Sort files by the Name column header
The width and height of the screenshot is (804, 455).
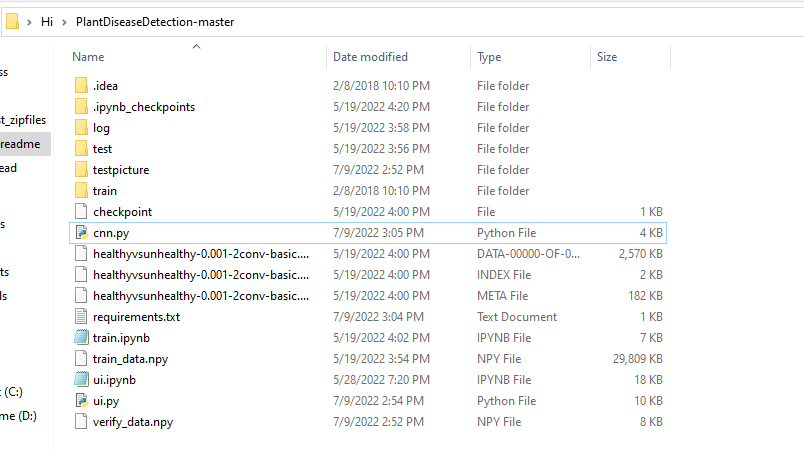click(x=88, y=57)
